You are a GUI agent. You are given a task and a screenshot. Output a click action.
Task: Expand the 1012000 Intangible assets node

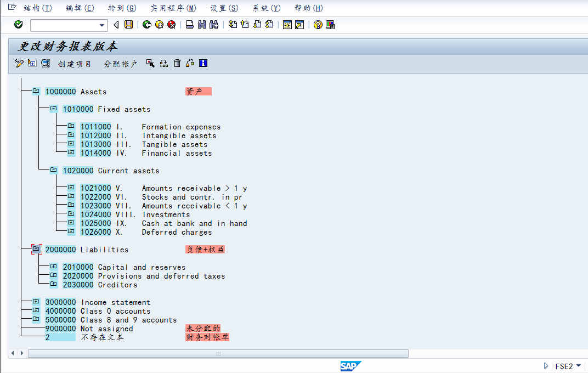tap(71, 134)
